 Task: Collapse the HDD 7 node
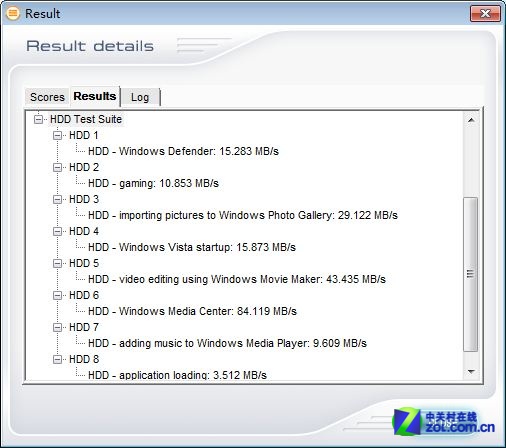coord(58,327)
